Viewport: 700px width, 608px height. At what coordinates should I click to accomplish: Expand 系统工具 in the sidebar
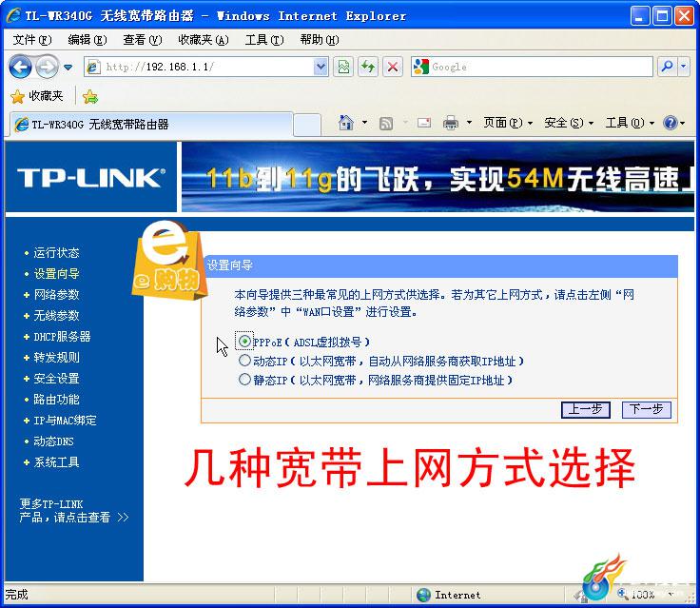pyautogui.click(x=56, y=462)
